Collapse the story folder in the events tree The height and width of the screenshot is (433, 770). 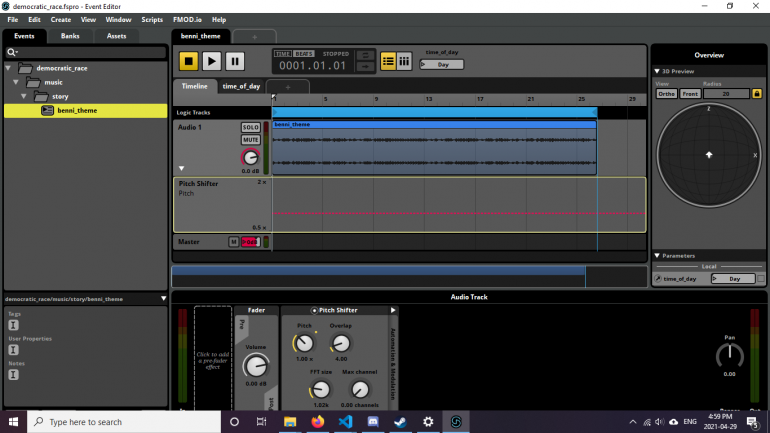tap(24, 97)
